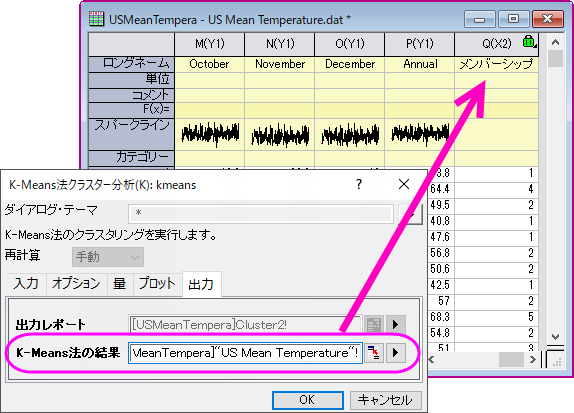This screenshot has height=413, width=574.
Task: Click the output report arrow button
Action: click(396, 324)
